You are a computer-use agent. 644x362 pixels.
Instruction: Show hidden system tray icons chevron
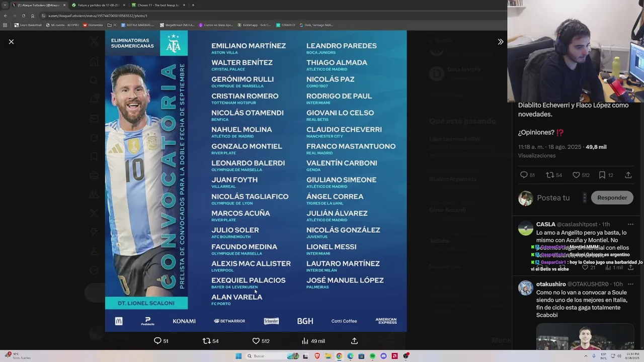(x=586, y=356)
